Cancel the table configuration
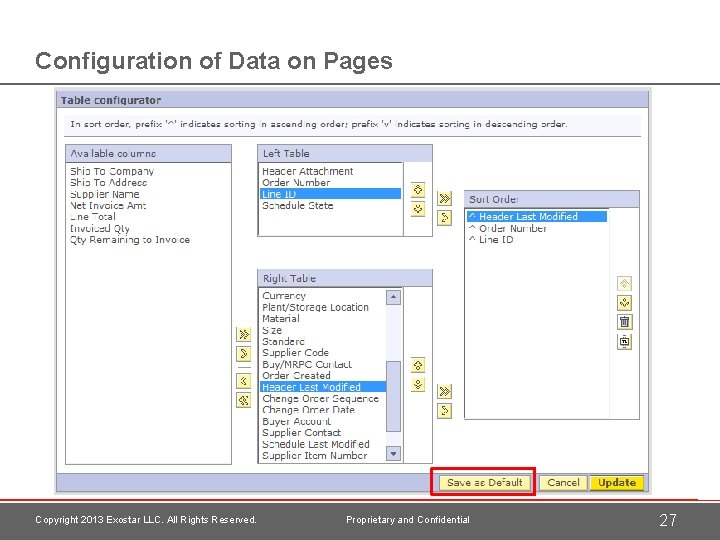This screenshot has width=720, height=540. click(563, 483)
